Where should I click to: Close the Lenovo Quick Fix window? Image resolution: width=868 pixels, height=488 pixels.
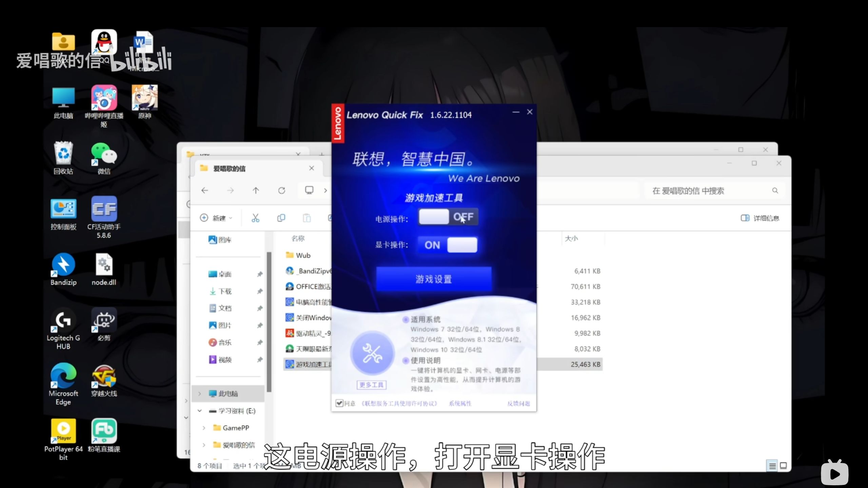pyautogui.click(x=530, y=112)
